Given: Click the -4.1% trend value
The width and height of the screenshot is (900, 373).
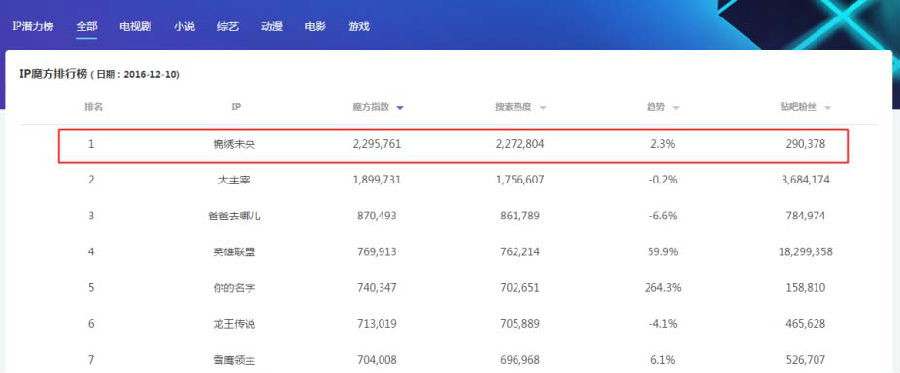Looking at the screenshot, I should pos(662,324).
